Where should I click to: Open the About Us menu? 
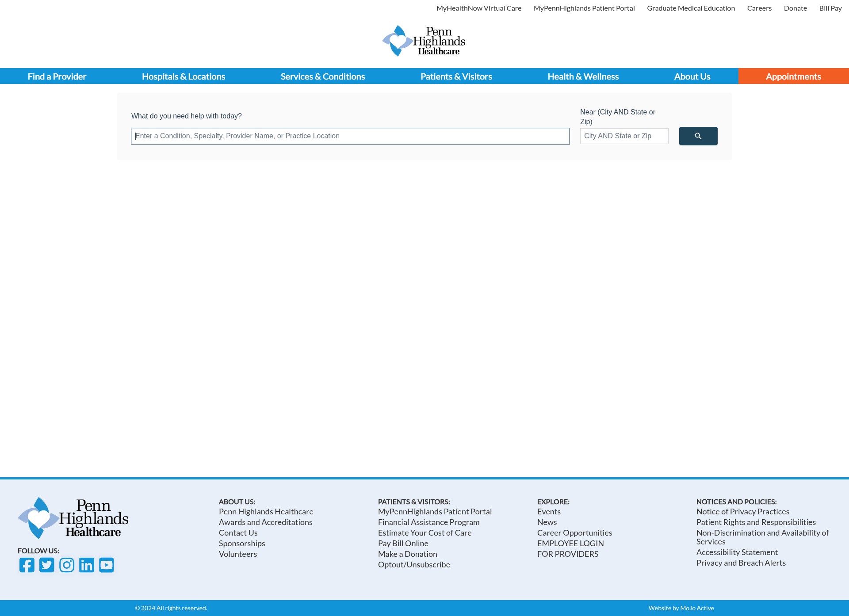click(692, 76)
